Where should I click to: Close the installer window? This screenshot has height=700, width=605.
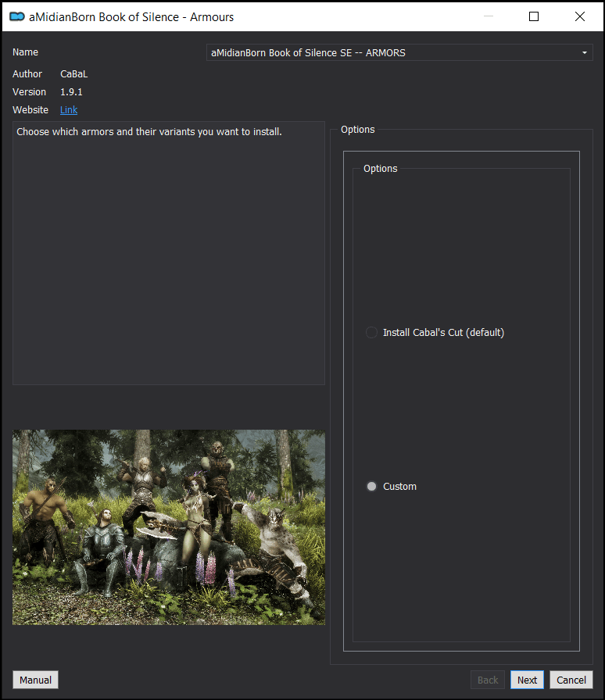(580, 16)
